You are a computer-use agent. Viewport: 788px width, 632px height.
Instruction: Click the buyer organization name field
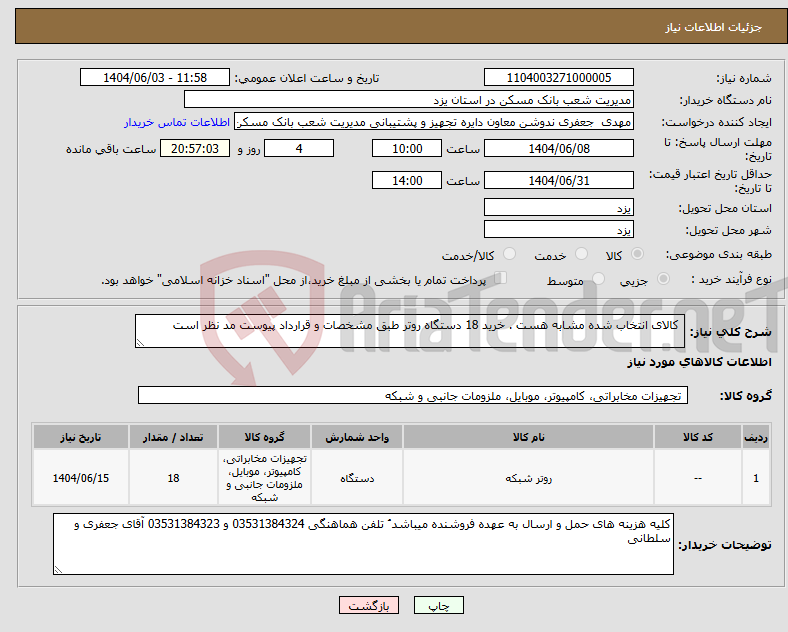pos(409,99)
